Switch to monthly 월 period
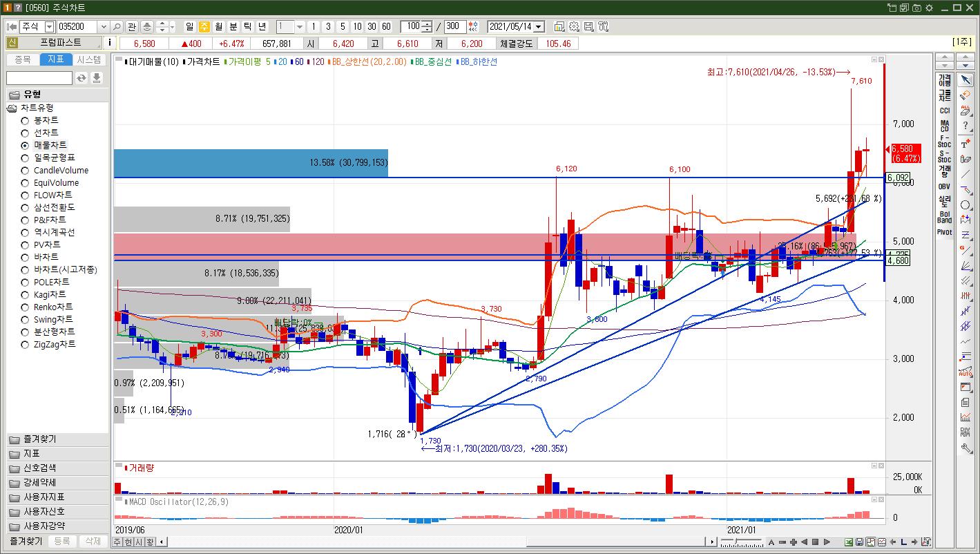980x554 pixels. point(219,27)
